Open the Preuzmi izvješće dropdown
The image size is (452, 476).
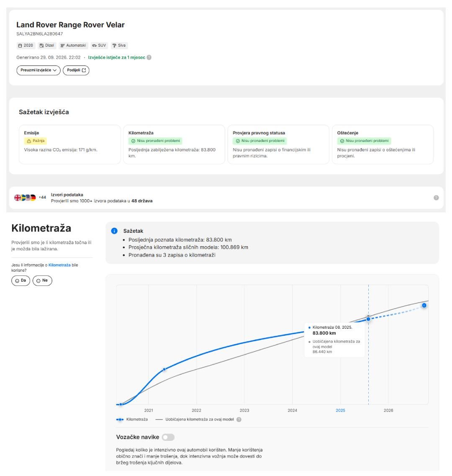click(x=38, y=70)
